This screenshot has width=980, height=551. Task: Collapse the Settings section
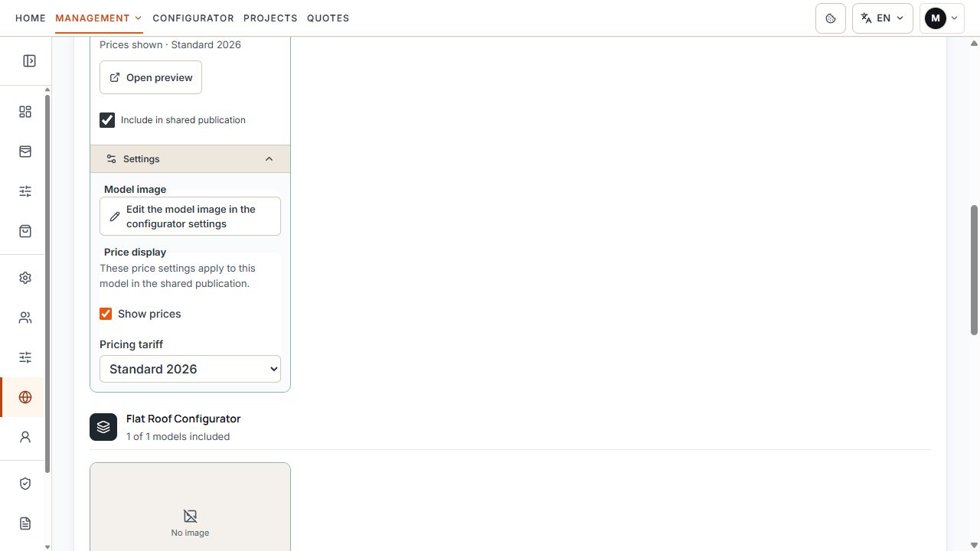(190, 159)
